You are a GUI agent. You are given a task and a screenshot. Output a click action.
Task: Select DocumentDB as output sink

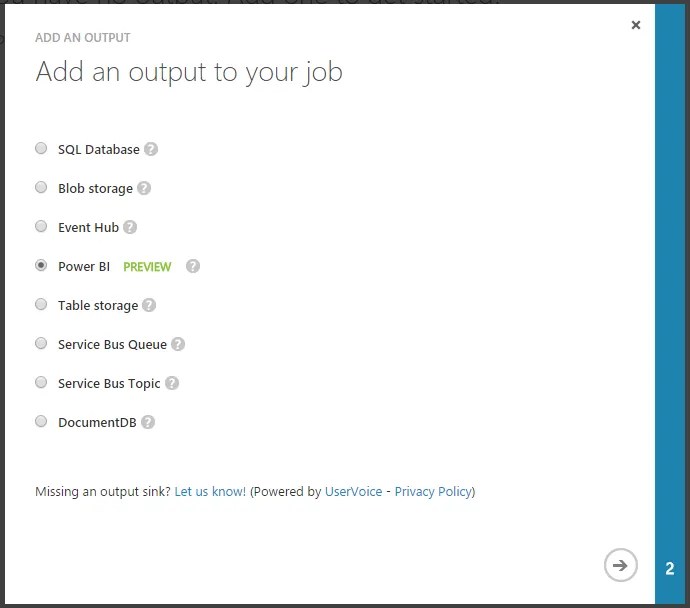(x=41, y=421)
